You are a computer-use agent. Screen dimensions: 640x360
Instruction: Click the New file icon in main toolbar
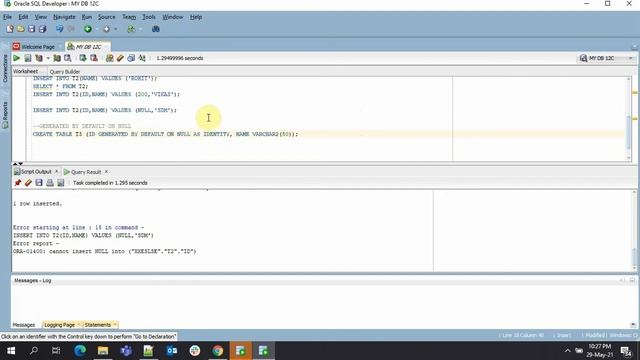[x=10, y=29]
